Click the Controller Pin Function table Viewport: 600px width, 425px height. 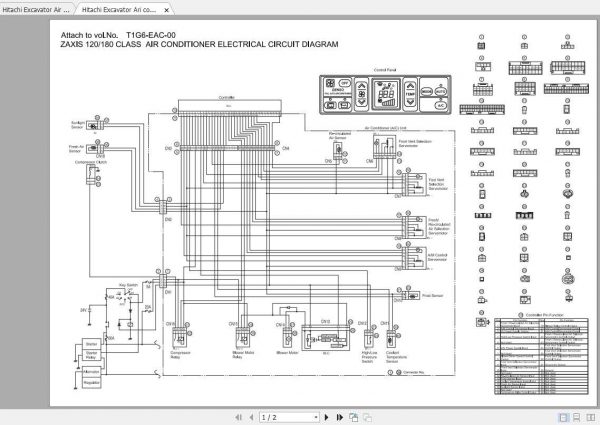(x=541, y=356)
